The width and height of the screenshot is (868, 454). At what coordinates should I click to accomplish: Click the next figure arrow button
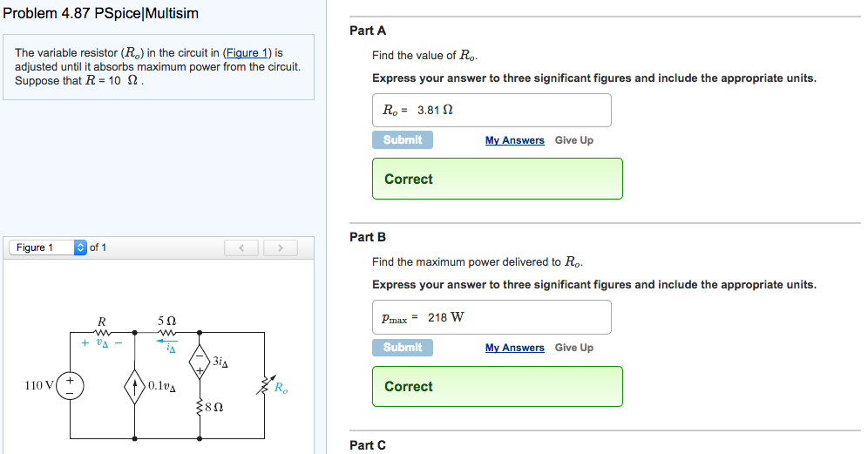281,248
